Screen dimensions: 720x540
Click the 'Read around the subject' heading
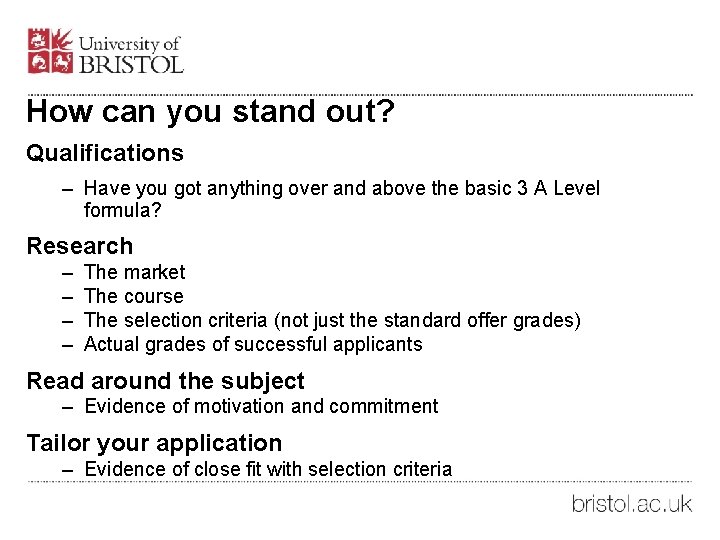pos(165,381)
